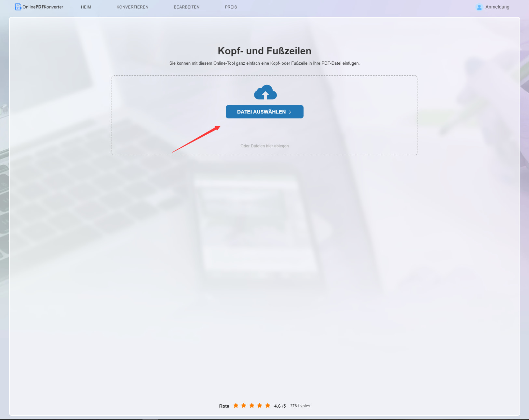Select the second rating star
Viewport: 529px width, 420px height.
244,405
